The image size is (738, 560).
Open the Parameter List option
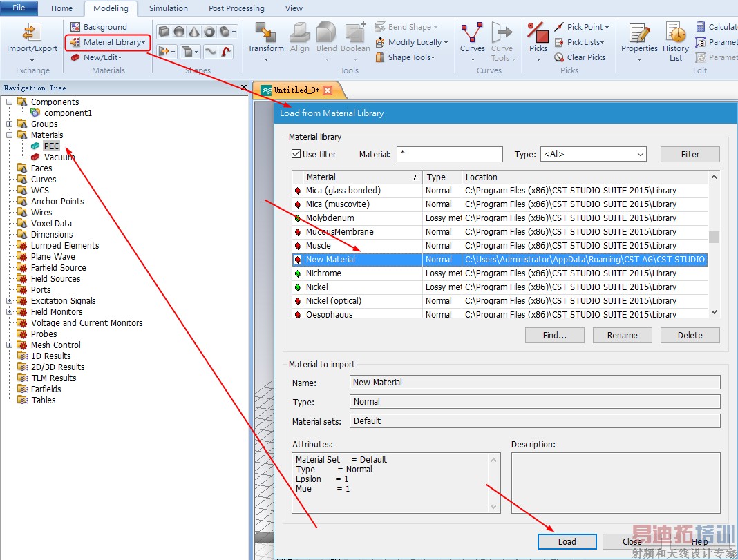pos(717,42)
